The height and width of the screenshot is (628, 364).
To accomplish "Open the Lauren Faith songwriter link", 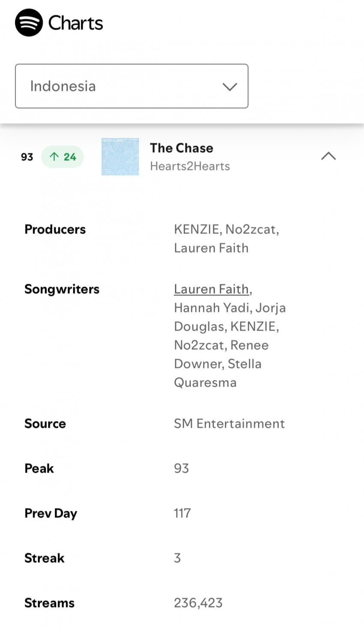I will click(212, 289).
